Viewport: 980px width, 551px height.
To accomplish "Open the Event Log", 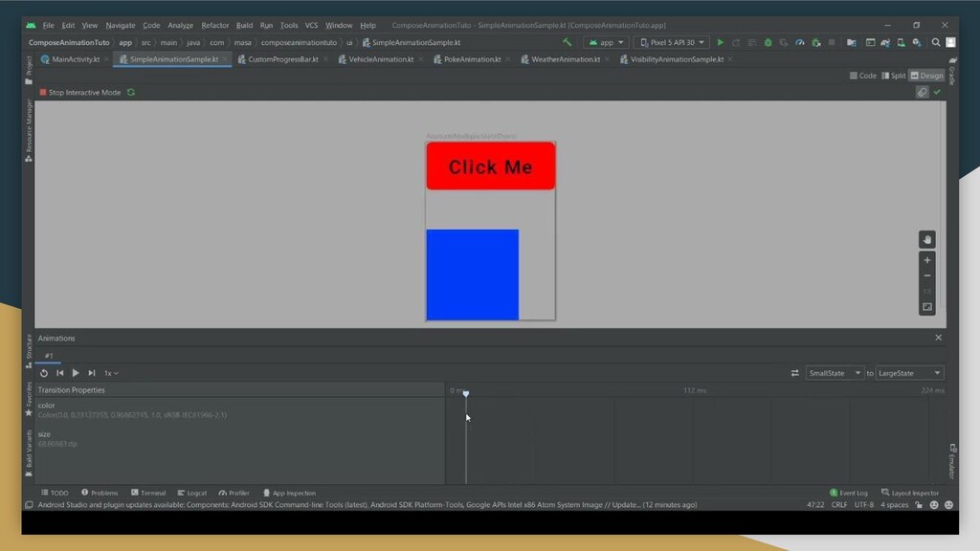I will pyautogui.click(x=849, y=493).
